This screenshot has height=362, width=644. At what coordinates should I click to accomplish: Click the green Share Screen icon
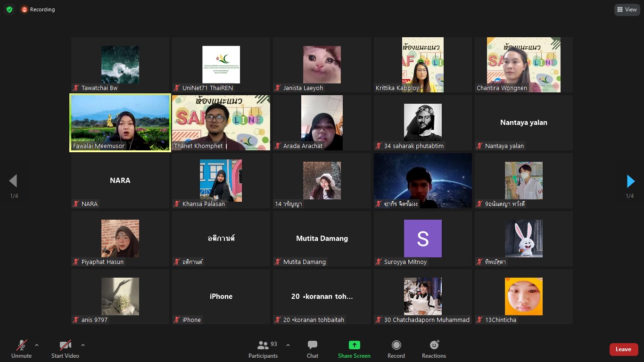point(354,345)
